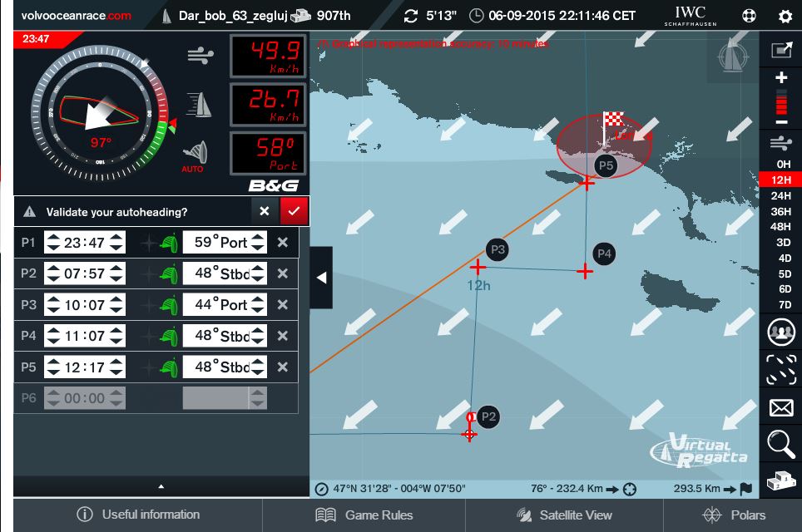Click the zoom in plus icon
Screen dimensions: 802x532
tap(780, 78)
